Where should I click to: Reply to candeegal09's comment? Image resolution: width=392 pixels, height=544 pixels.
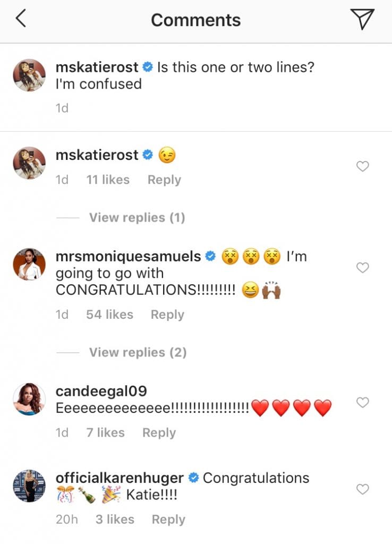[x=159, y=432]
